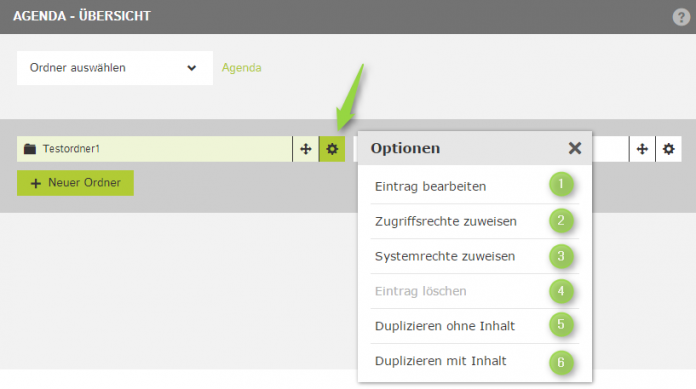
Task: Click the green number 4 badge
Action: click(x=561, y=291)
